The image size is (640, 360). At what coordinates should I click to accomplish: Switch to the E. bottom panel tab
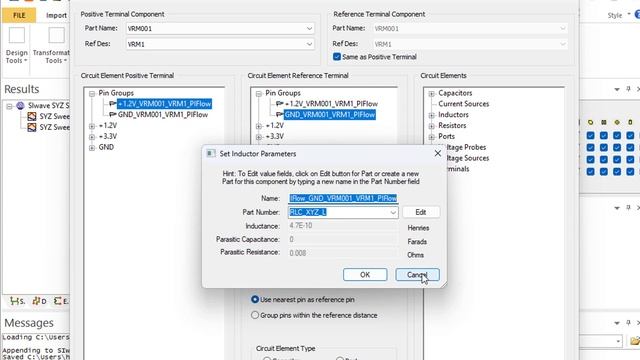61,301
